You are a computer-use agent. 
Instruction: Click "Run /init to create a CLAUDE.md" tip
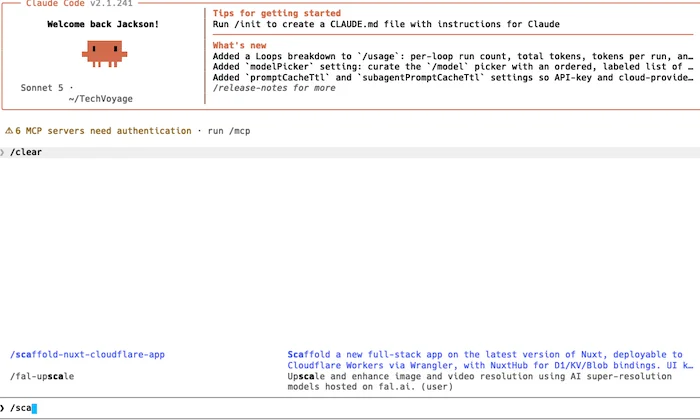386,24
